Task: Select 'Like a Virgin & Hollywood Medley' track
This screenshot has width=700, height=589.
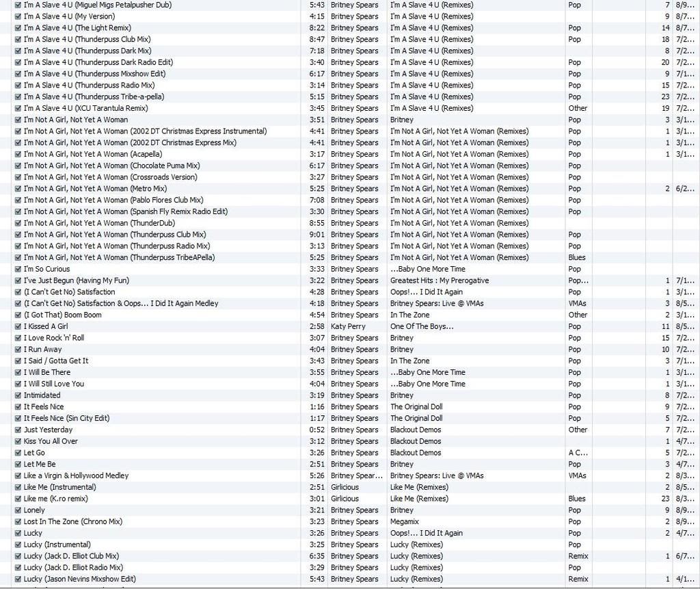Action: [x=76, y=475]
